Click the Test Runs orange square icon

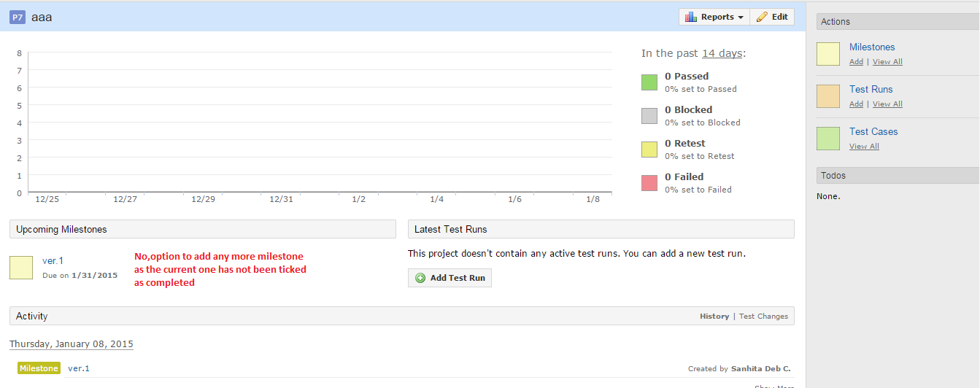point(828,96)
